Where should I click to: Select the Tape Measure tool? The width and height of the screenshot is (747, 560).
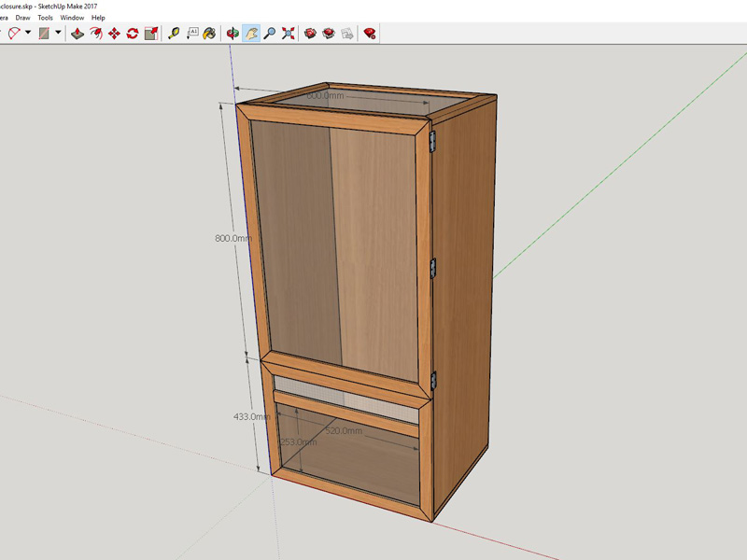click(x=174, y=33)
